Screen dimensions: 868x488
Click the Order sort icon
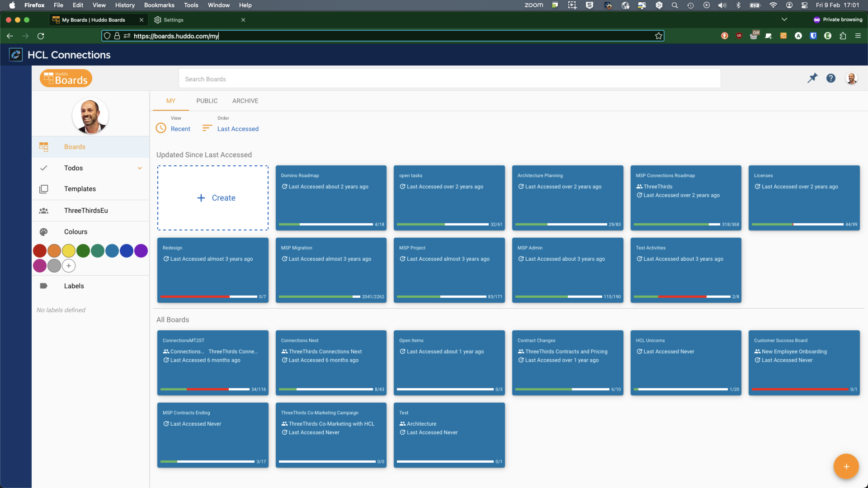[x=207, y=128]
